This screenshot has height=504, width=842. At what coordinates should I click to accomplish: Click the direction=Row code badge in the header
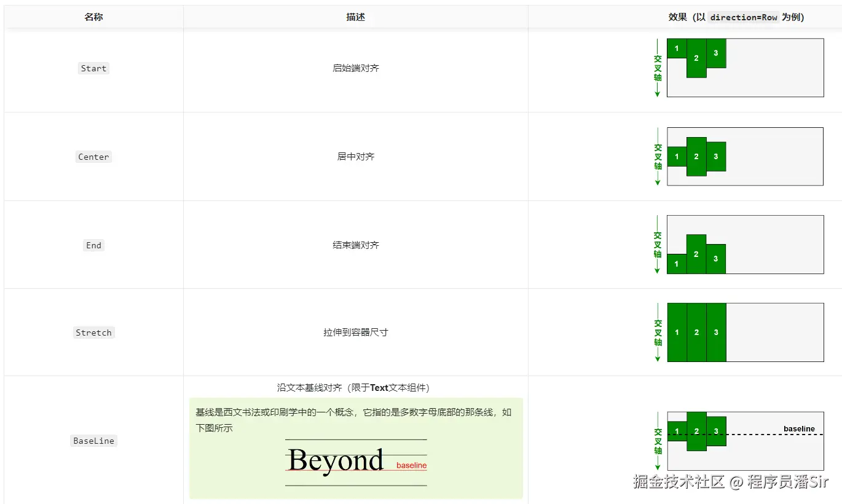click(743, 17)
